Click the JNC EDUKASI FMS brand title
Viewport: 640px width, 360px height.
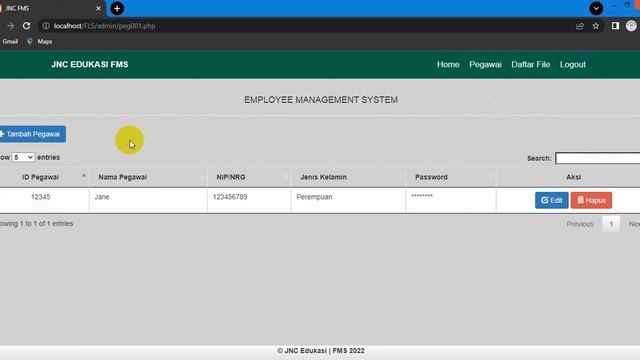pyautogui.click(x=90, y=64)
